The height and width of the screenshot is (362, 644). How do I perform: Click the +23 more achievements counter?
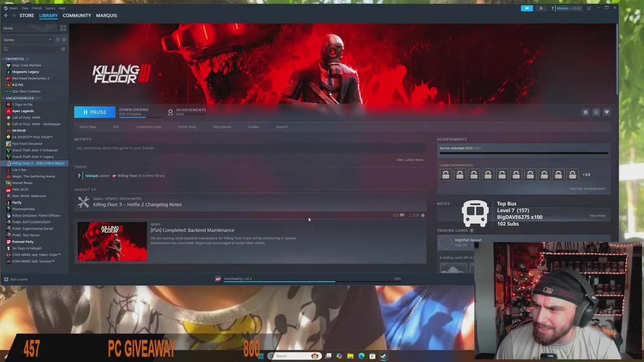[586, 174]
